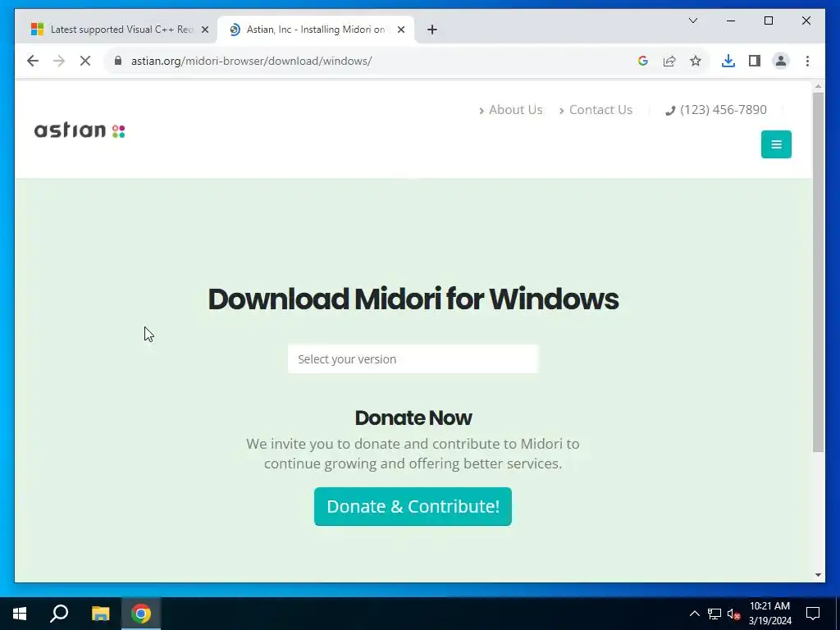
Task: Toggle Chrome side panel
Action: tap(755, 61)
